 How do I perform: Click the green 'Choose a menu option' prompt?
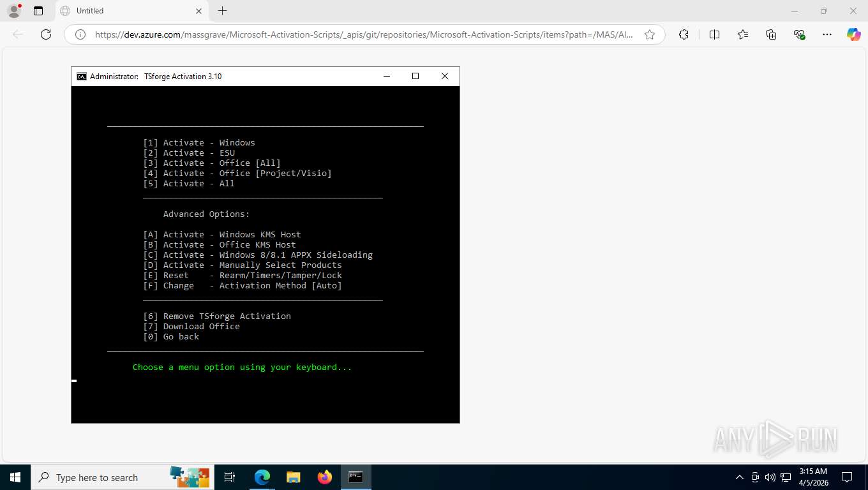(243, 367)
